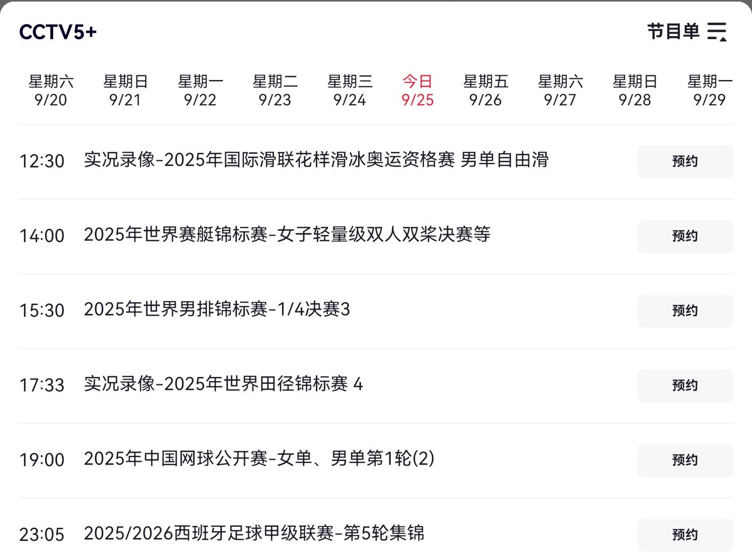The height and width of the screenshot is (560, 752).
Task: Open the 2025年中国网球公开赛 program title
Action: coord(259,459)
